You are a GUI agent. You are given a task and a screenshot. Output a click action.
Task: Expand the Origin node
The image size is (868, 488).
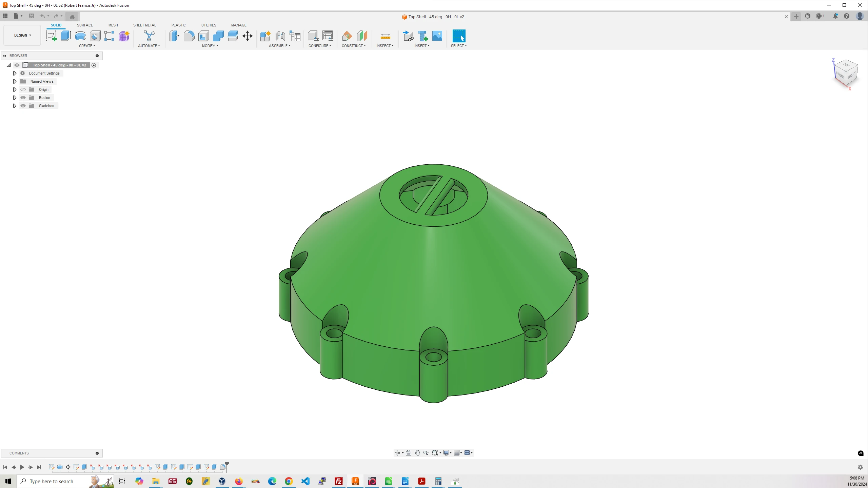(15, 89)
